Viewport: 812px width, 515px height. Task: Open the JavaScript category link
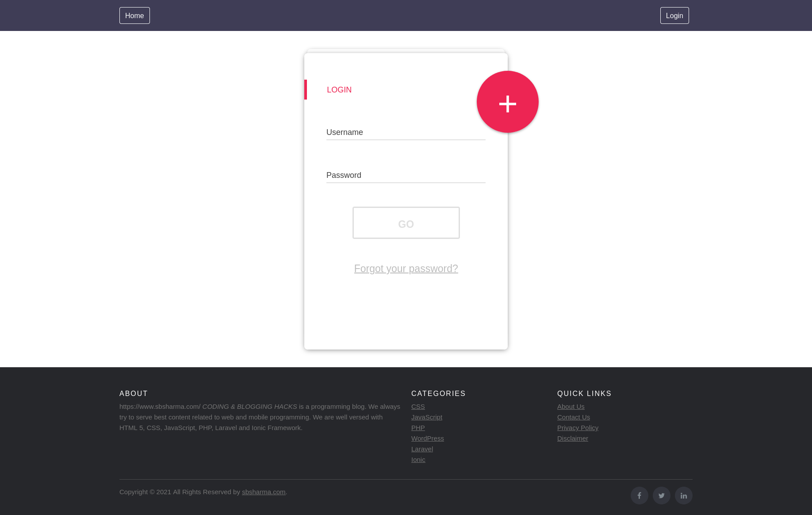click(x=426, y=417)
